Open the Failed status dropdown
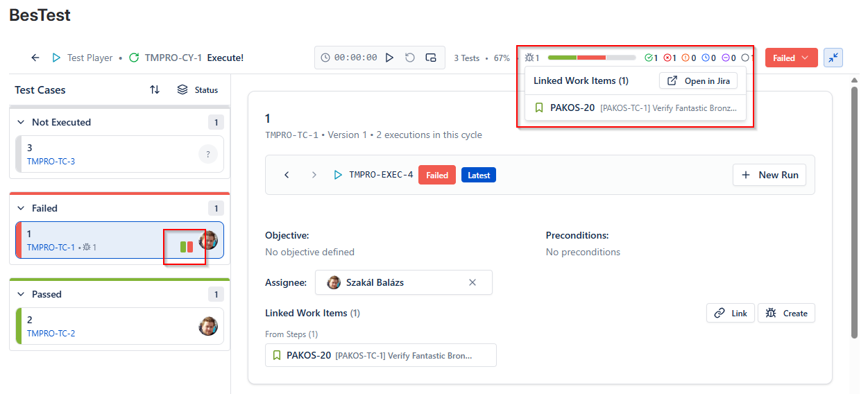The width and height of the screenshot is (868, 394). point(791,58)
